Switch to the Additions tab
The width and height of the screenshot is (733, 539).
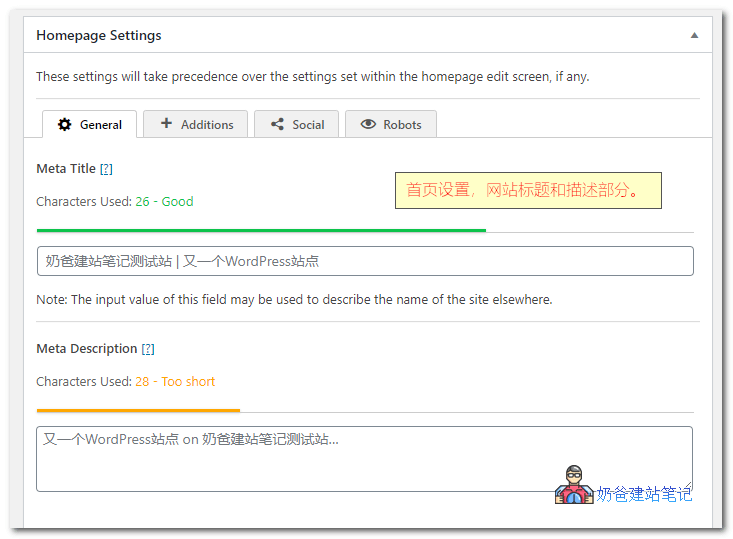coord(195,124)
